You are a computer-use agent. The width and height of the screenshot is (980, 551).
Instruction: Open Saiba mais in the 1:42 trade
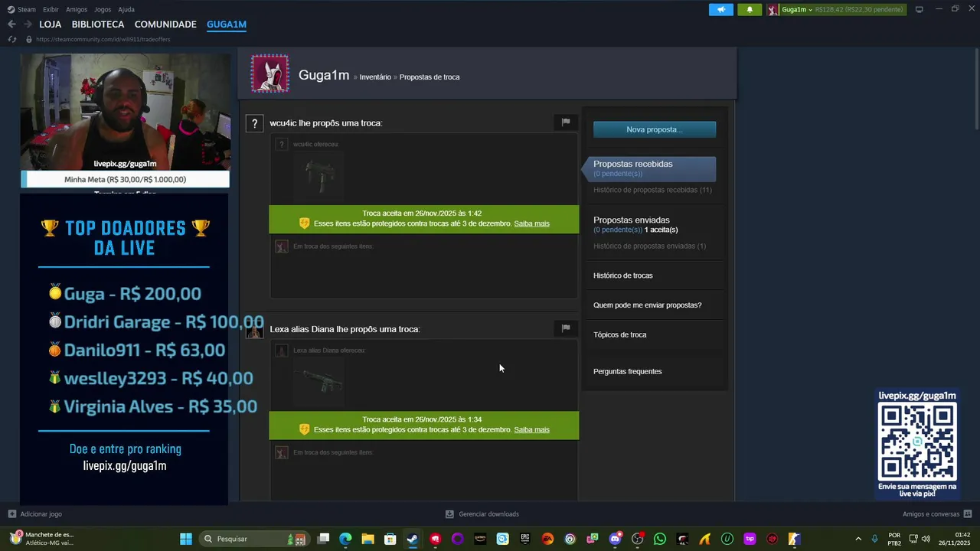tap(531, 223)
